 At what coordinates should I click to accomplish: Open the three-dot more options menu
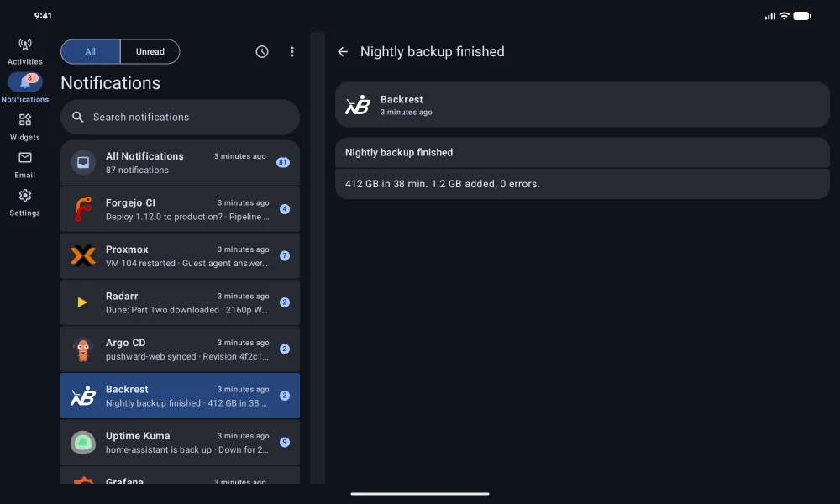[x=292, y=51]
